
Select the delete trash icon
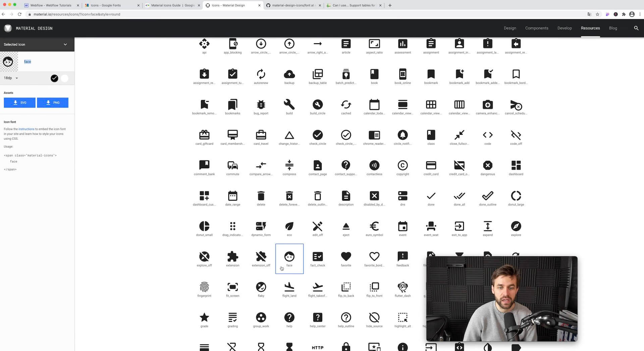(261, 195)
